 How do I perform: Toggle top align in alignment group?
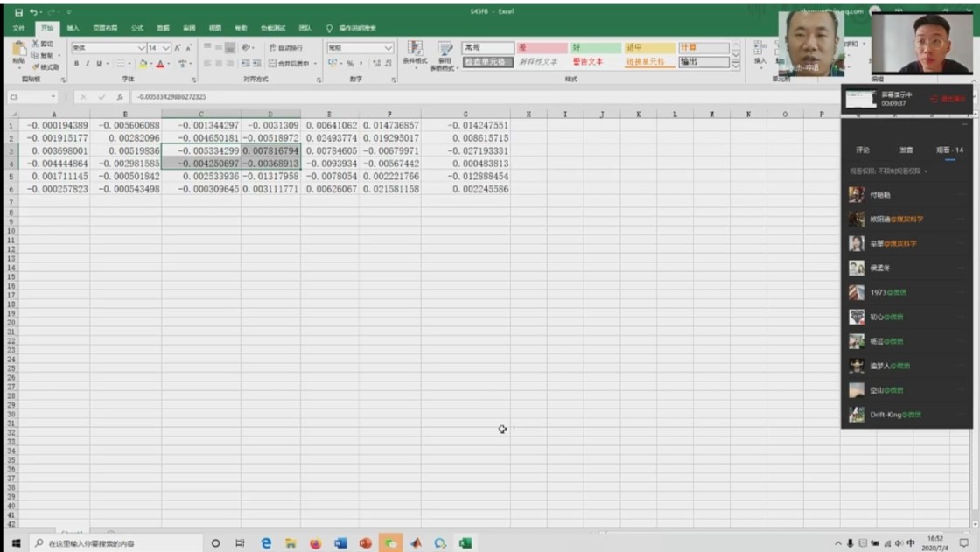pos(206,47)
